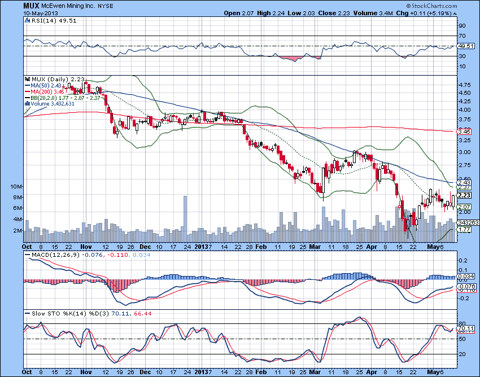Click the McEwen Mining Inc. company name

(68, 6)
